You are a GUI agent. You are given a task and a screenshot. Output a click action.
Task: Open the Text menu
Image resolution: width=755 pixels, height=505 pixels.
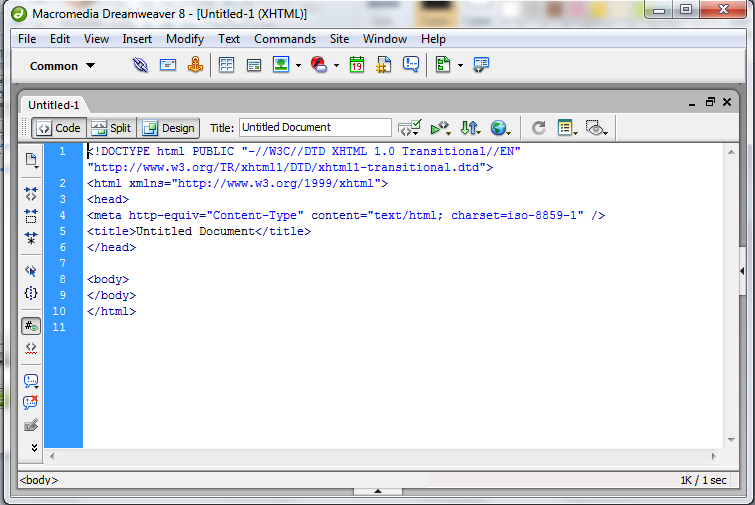click(229, 39)
